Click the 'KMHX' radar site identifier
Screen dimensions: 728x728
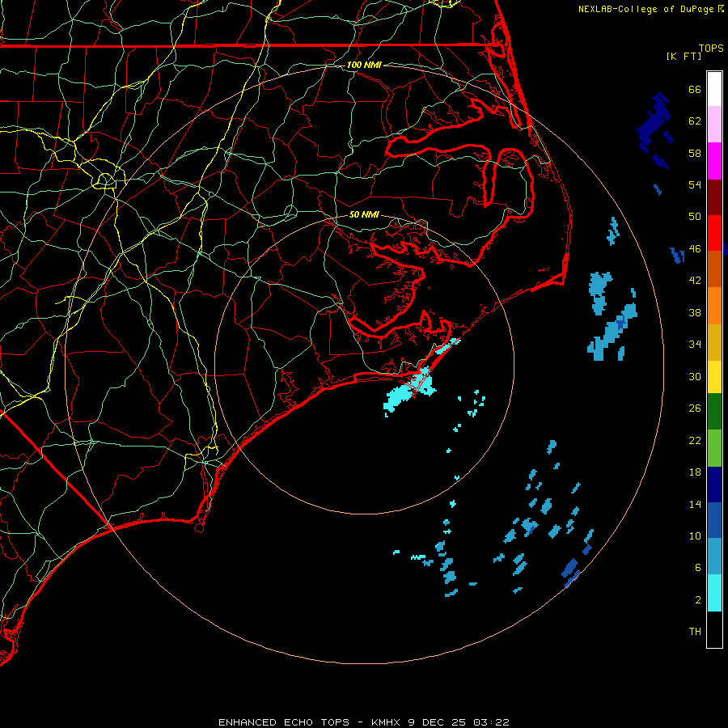point(385,722)
